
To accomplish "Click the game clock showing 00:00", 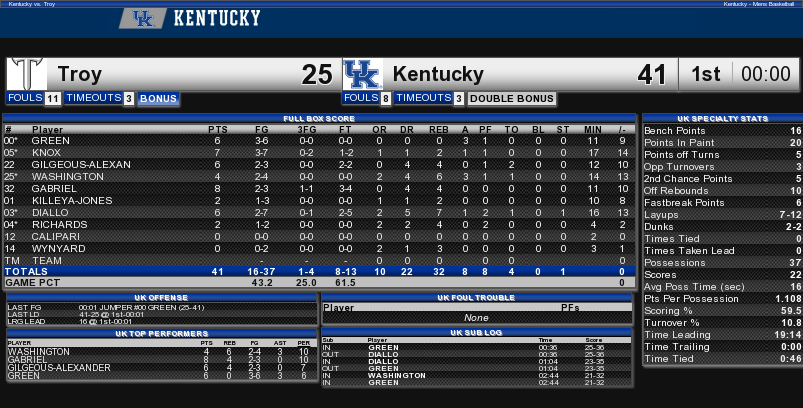I will click(766, 74).
